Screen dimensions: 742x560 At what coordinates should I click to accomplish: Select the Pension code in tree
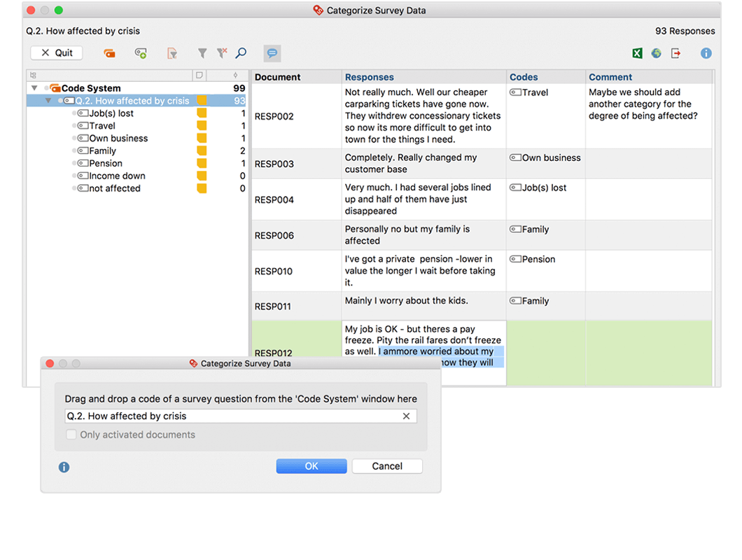(x=137, y=163)
